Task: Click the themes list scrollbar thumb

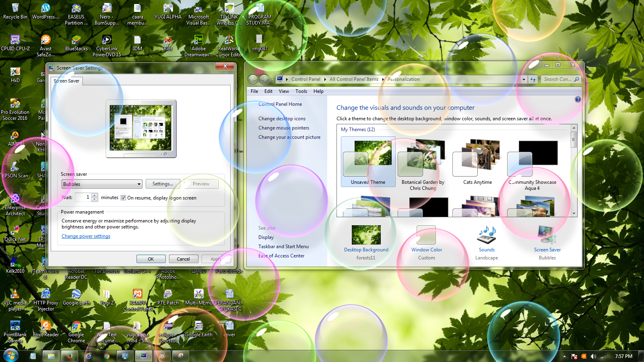Action: pos(574,140)
